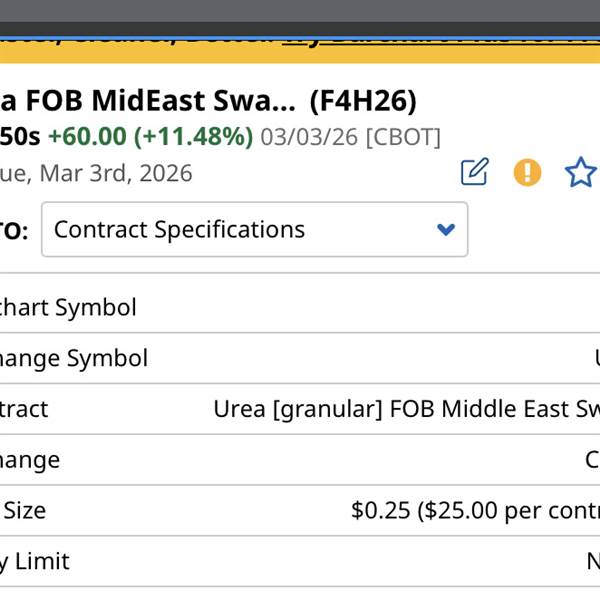The image size is (600, 600).
Task: Click the Exchange row label
Action: 30,460
